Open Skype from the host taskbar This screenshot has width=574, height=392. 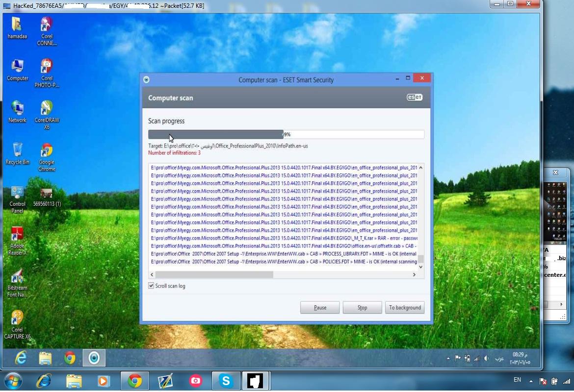coord(226,381)
